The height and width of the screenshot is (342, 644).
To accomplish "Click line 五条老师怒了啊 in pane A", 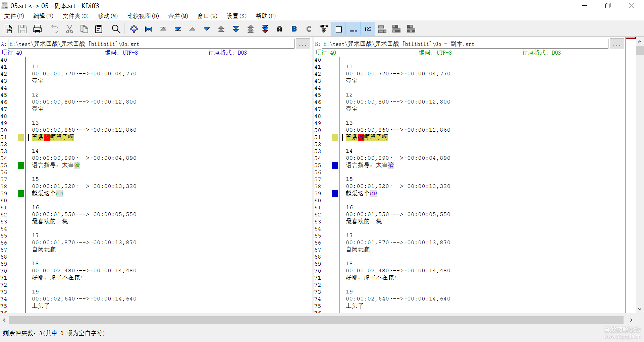I will (53, 137).
